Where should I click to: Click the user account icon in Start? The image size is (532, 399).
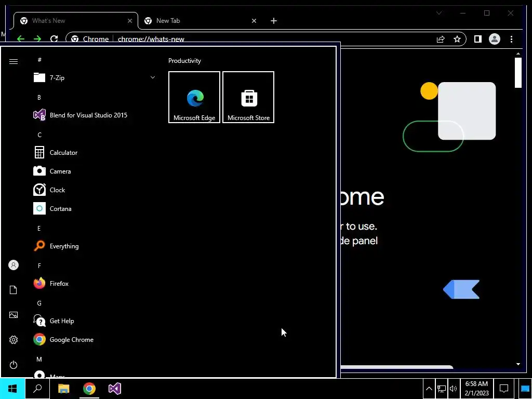(x=13, y=265)
